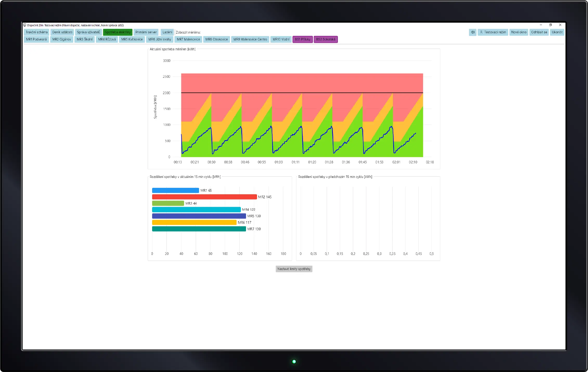Screen dimensions: 588x372
Task: Restore down the Dispečink Zlín window
Action: [551, 25]
